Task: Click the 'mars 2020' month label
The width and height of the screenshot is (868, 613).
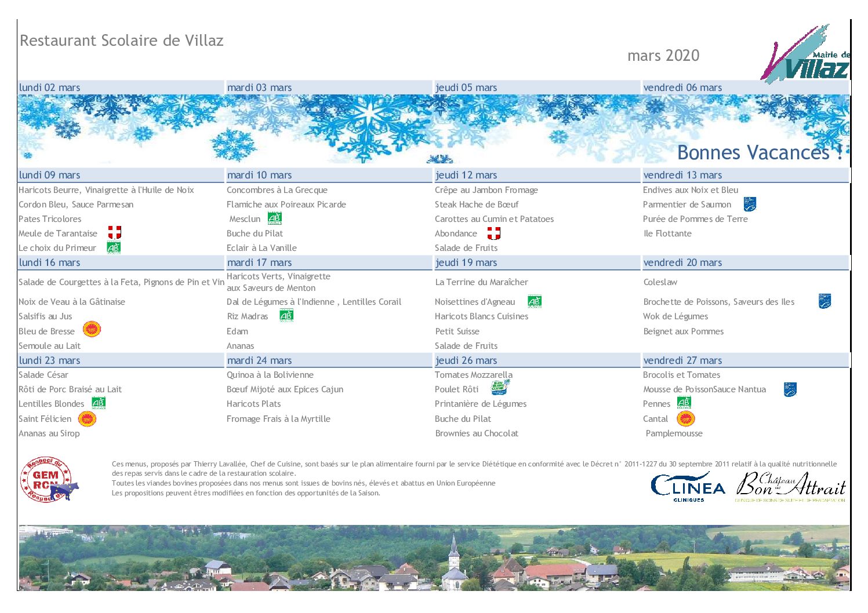Action: [x=663, y=56]
